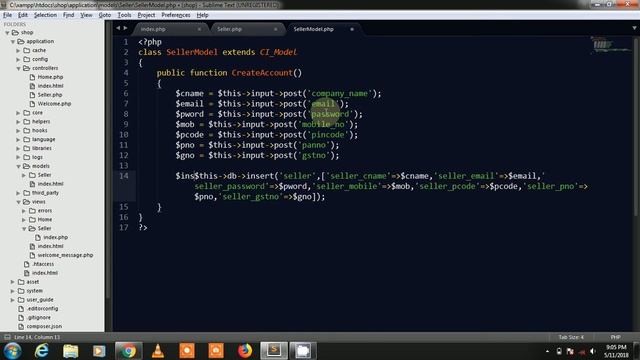Collapse the views folder
Viewport: 640px width, 360px height.
coord(18,202)
